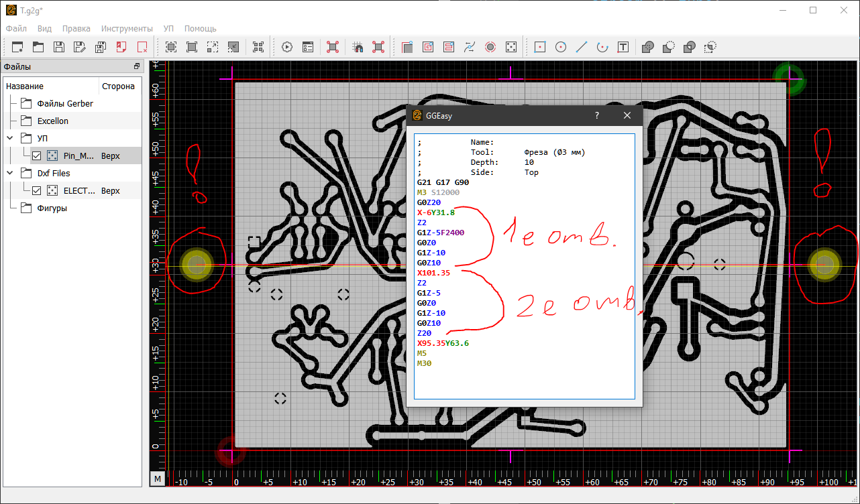Open the Инструменты menu
The image size is (860, 504).
click(127, 29)
